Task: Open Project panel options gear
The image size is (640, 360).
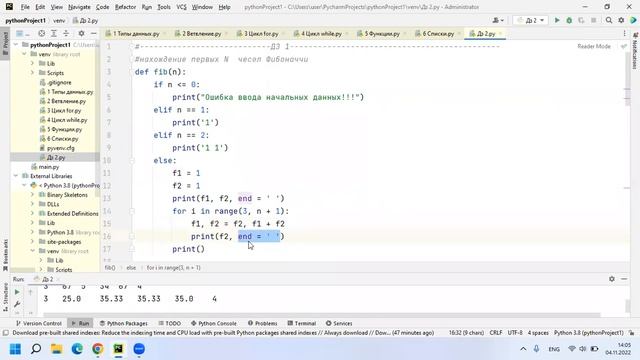Action: [x=81, y=33]
